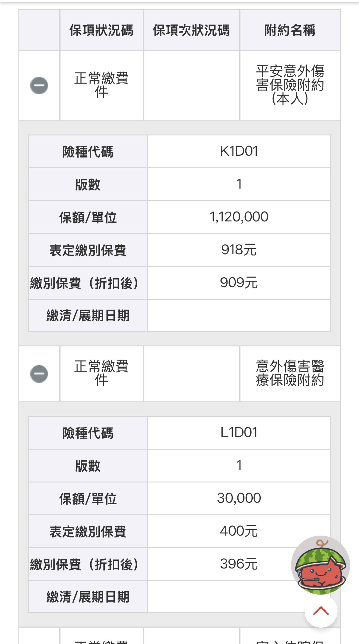This screenshot has height=644, width=359.
Task: Click the 918元 listed premium value
Action: pyautogui.click(x=239, y=250)
